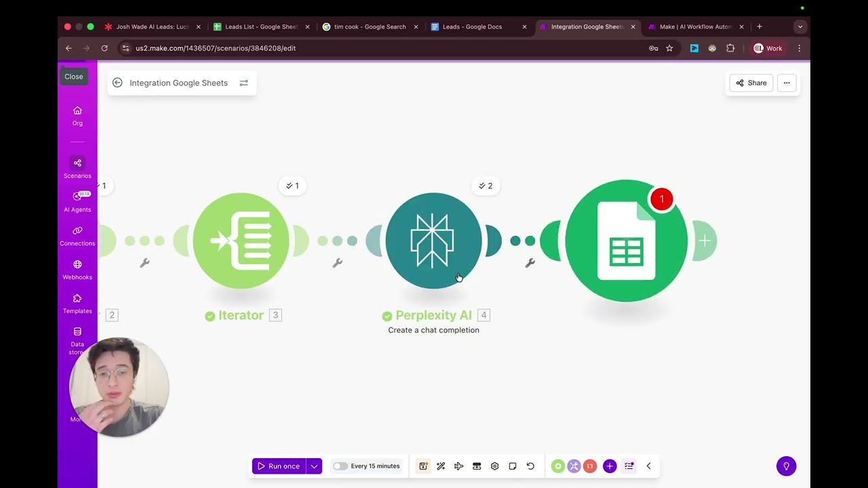The image size is (868, 488).
Task: Click red notification badge on Google Sheets
Action: pyautogui.click(x=661, y=199)
